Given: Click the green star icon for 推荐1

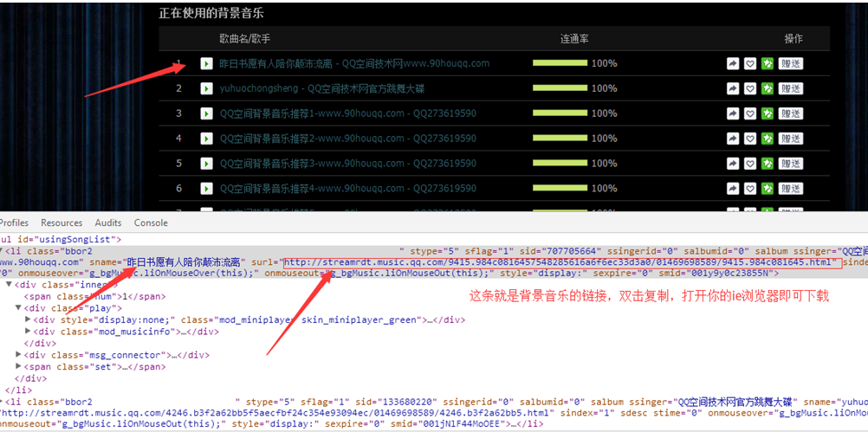Looking at the screenshot, I should (x=767, y=113).
